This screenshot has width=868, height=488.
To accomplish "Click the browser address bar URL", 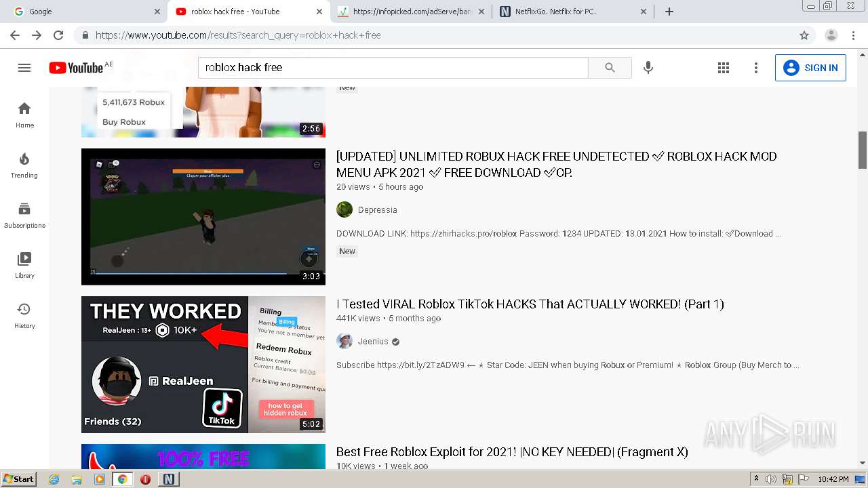I will pos(238,35).
